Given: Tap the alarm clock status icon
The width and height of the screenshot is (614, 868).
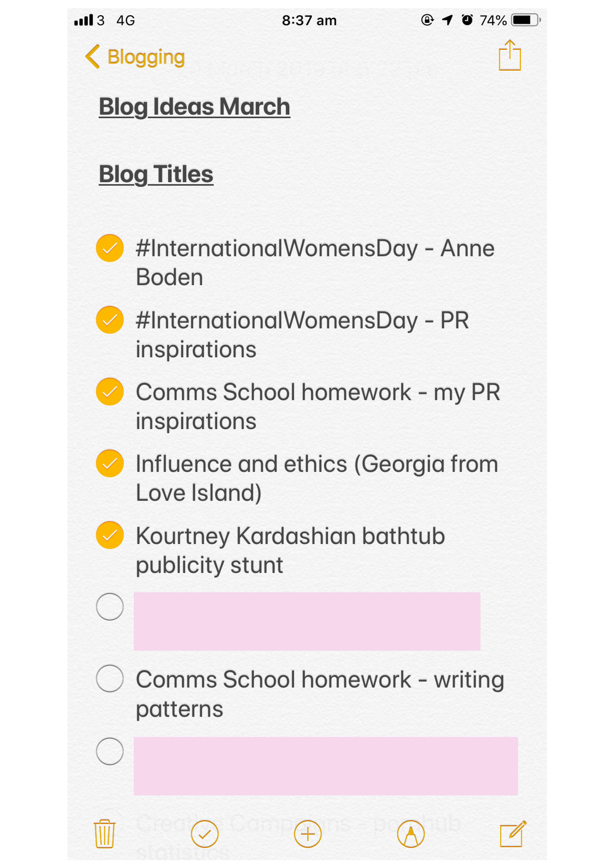Looking at the screenshot, I should pos(467,20).
